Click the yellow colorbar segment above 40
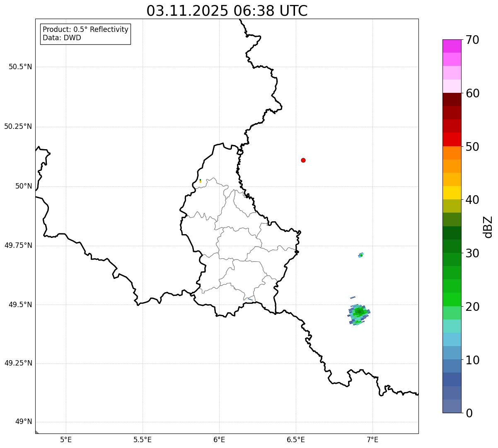The height and width of the screenshot is (448, 498). (x=452, y=193)
